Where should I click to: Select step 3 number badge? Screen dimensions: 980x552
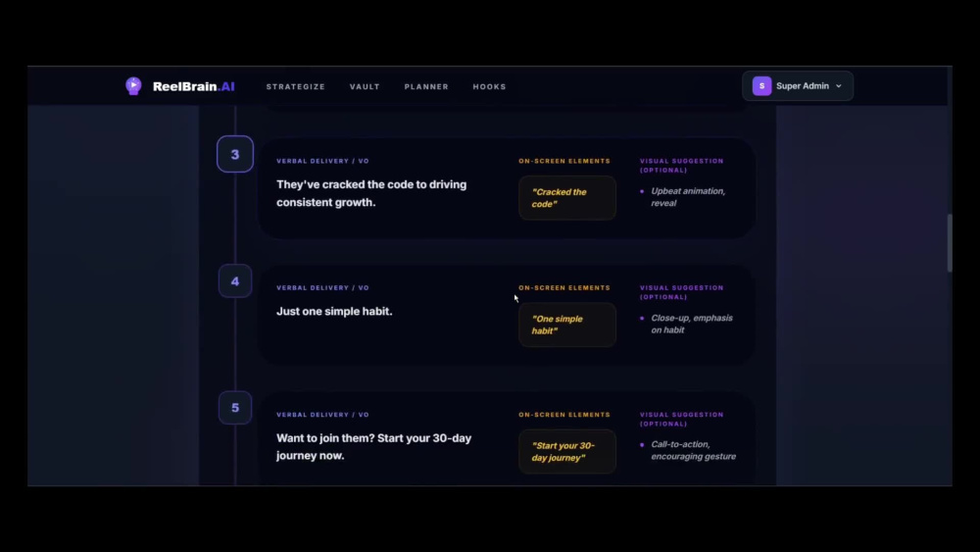coord(235,154)
